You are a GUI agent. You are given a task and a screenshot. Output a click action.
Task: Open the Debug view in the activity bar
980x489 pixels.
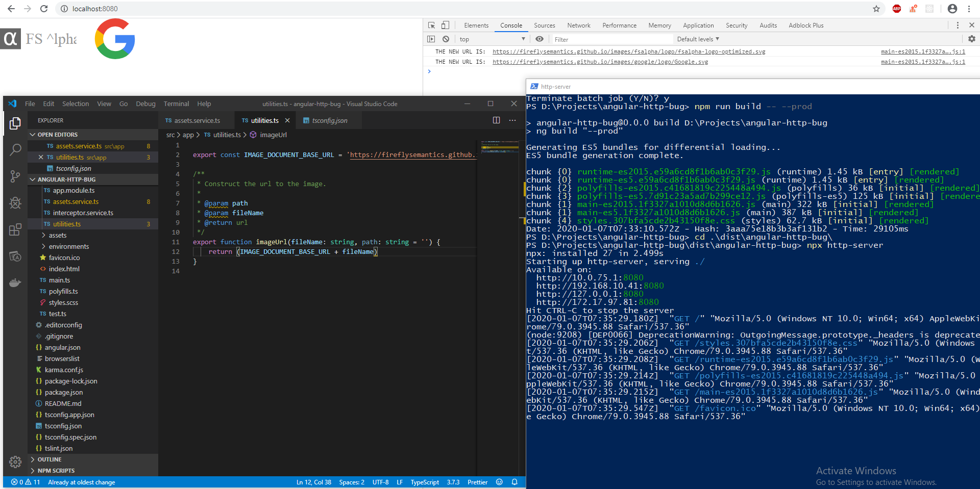[x=15, y=202]
